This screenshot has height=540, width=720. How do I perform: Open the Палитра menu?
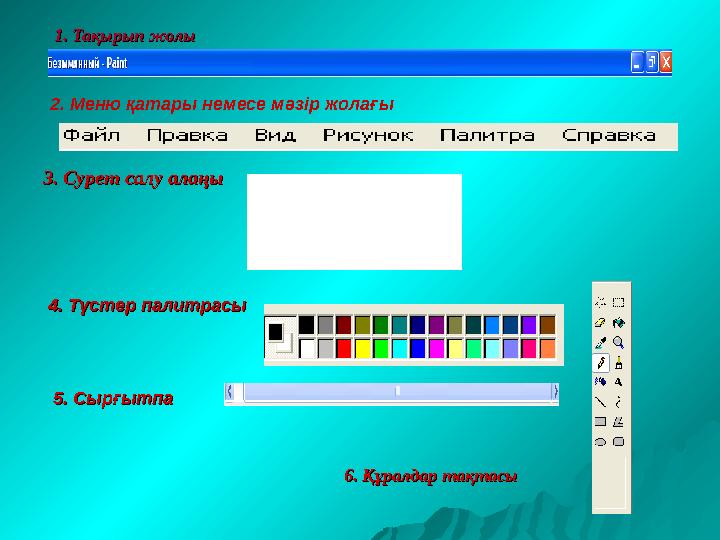[487, 135]
